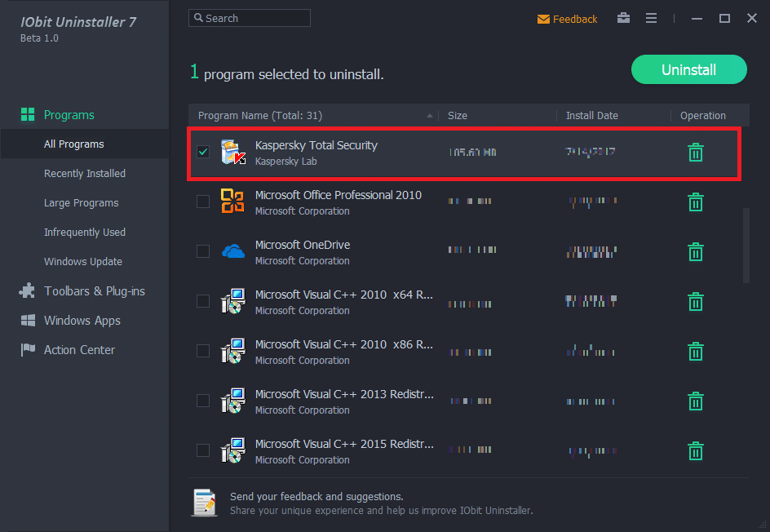Check the Visual C++ 2010 x86 checkbox
The height and width of the screenshot is (532, 770).
tap(203, 351)
